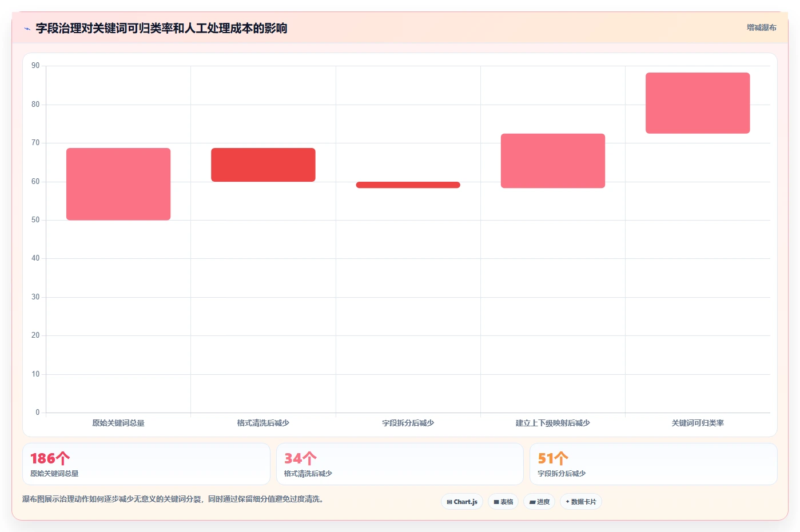Open the 186个 原始关键词总量 card
The image size is (800, 532).
[146, 464]
